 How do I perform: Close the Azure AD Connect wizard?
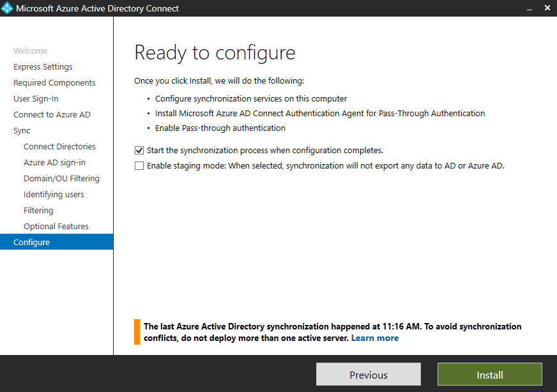pyautogui.click(x=547, y=8)
